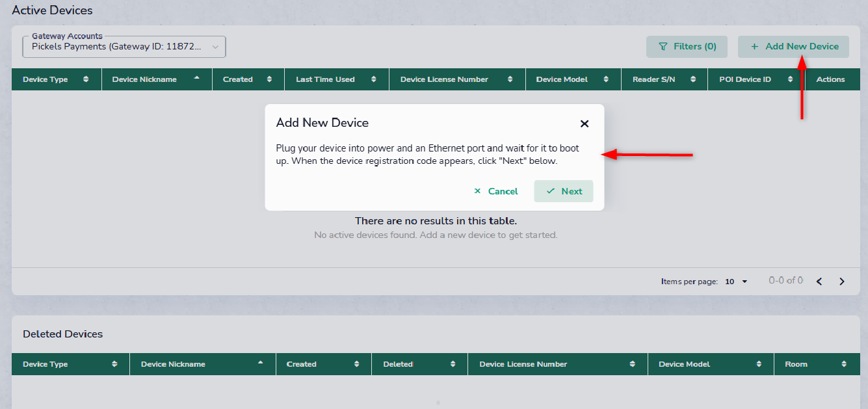868x409 pixels.
Task: Close the Add New Device dialog
Action: [584, 124]
